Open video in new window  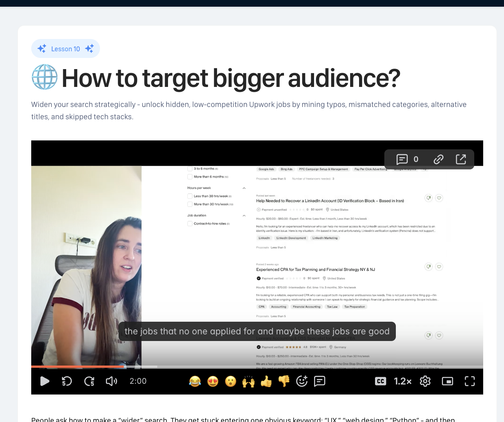461,159
